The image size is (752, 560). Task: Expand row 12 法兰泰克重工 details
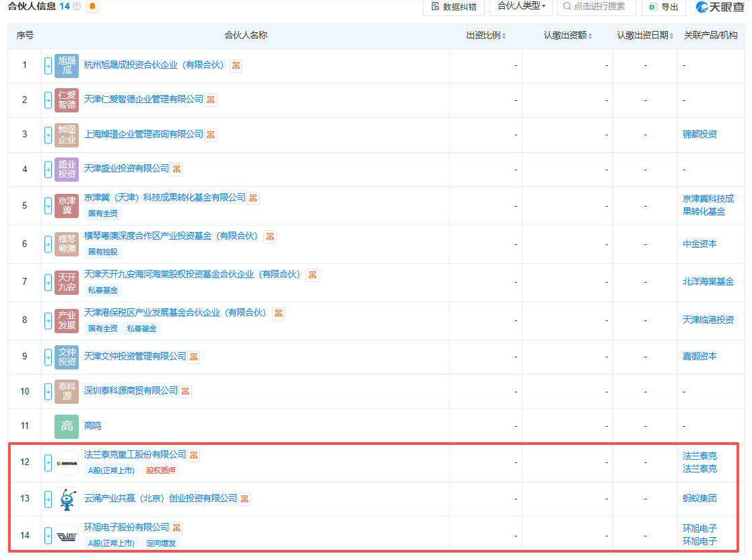pos(48,463)
